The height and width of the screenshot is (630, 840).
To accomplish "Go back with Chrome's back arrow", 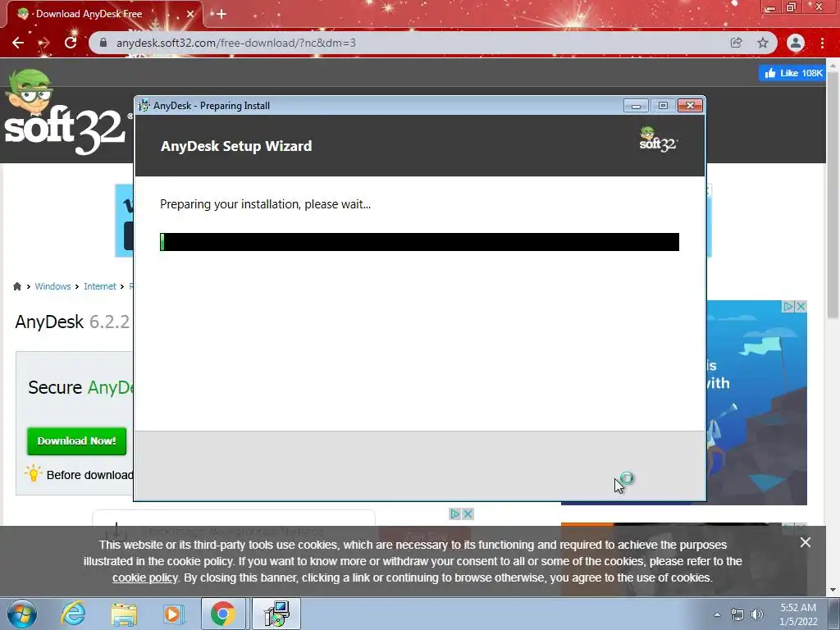I will point(18,43).
